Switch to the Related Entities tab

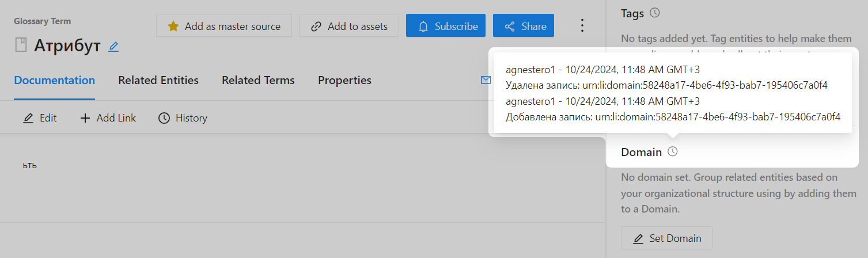point(158,80)
